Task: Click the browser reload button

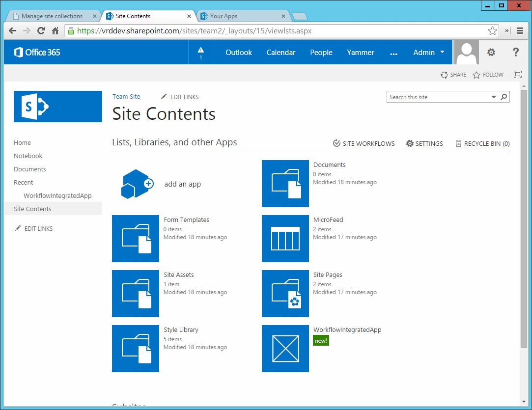Action: coord(41,31)
